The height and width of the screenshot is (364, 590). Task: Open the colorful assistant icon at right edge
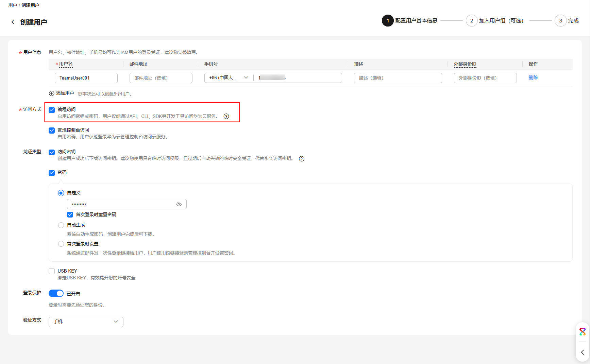coord(583,332)
